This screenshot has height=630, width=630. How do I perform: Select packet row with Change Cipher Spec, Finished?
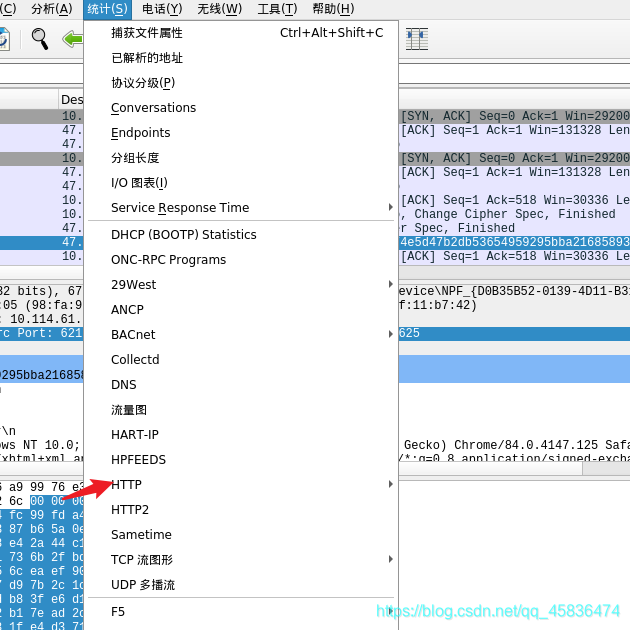(514, 214)
